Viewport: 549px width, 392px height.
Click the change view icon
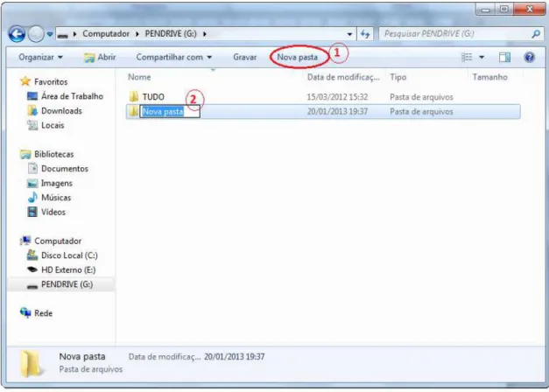(467, 57)
